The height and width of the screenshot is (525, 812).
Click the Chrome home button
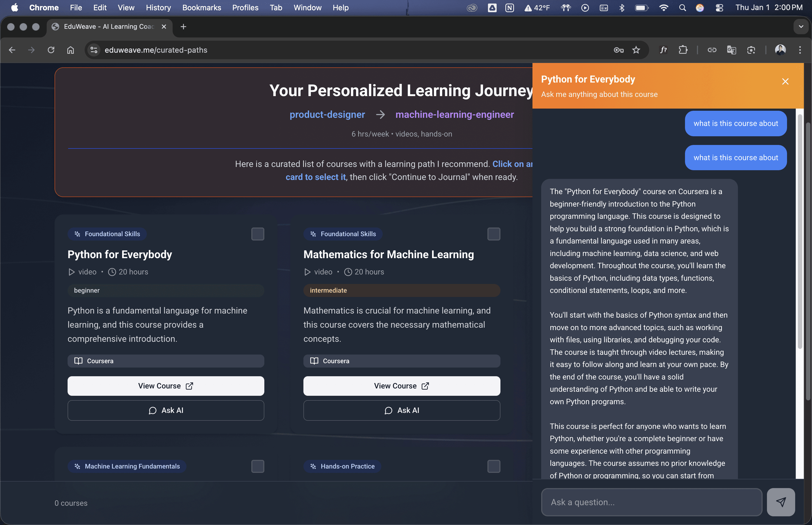[x=70, y=50]
